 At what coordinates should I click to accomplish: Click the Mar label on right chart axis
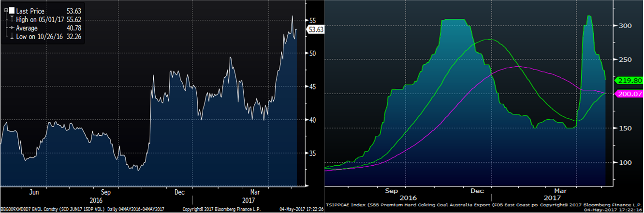point(561,190)
